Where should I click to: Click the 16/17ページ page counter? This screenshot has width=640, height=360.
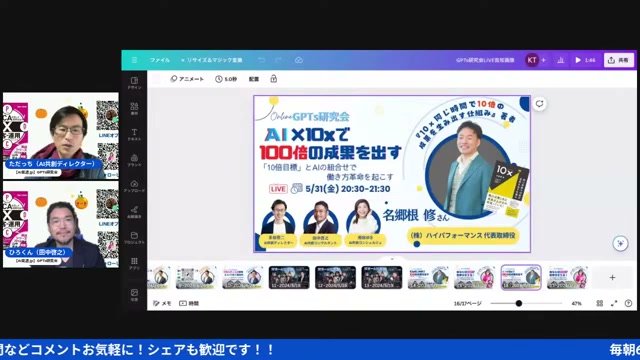tap(468, 303)
